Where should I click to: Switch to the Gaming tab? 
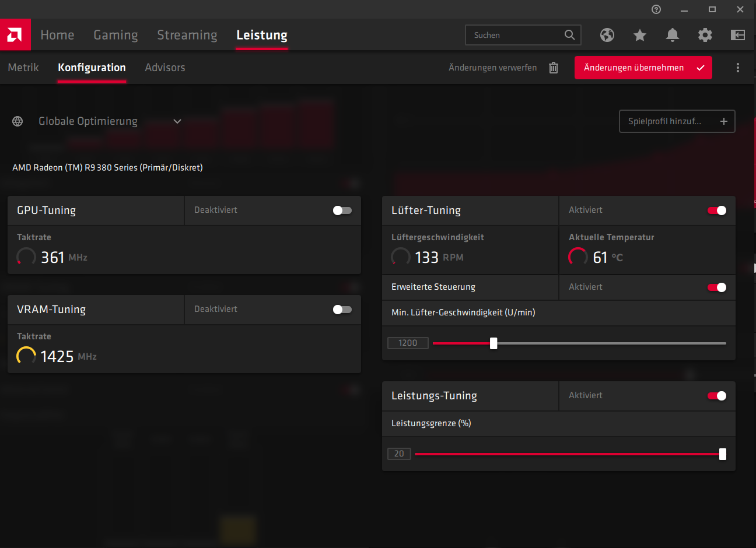[116, 35]
